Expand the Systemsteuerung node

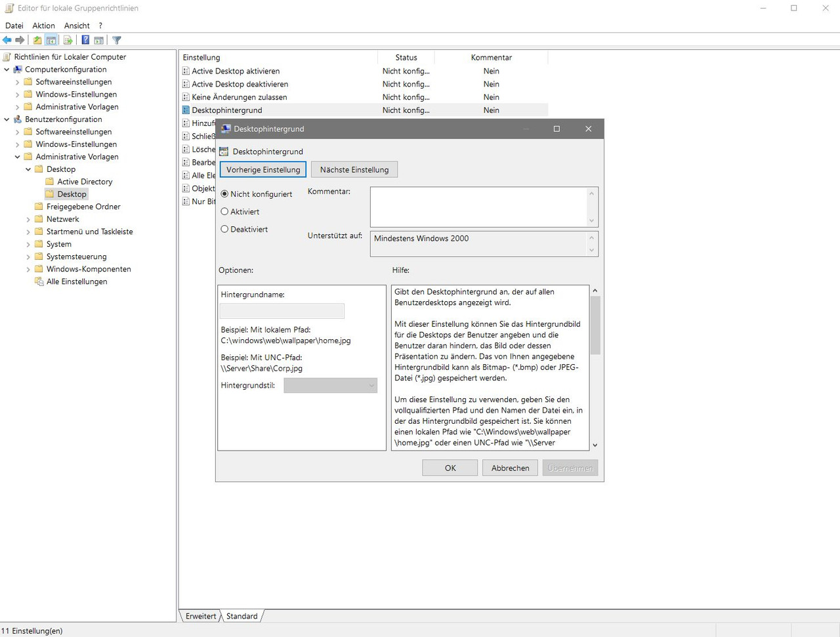(28, 257)
